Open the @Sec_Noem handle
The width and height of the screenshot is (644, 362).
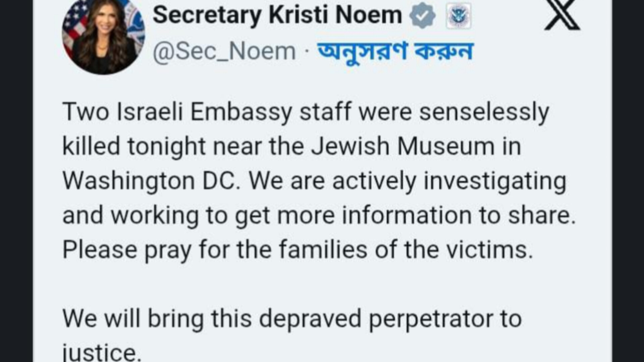coord(224,51)
